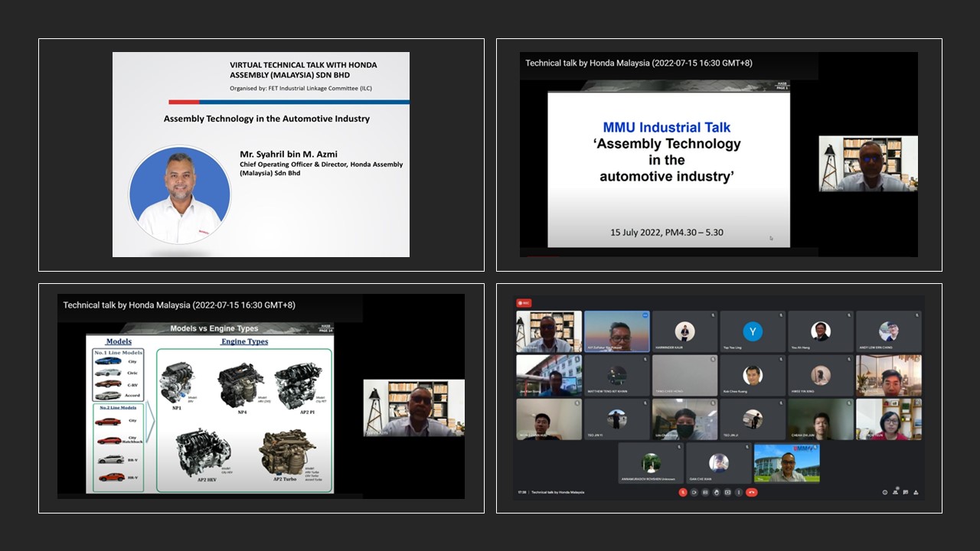Viewport: 980px width, 551px height.
Task: Click '15 July 2022, PM4.30 – 5.30' text
Action: [667, 232]
